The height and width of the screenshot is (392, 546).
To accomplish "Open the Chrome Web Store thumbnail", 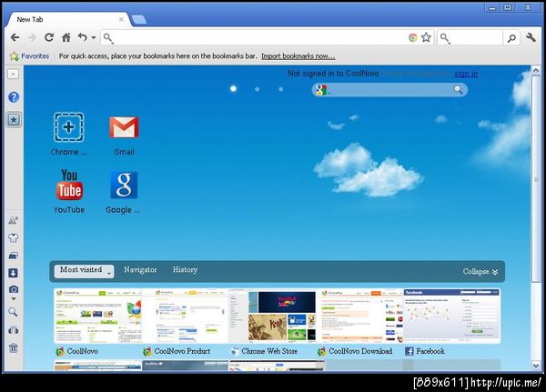I will click(x=273, y=316).
